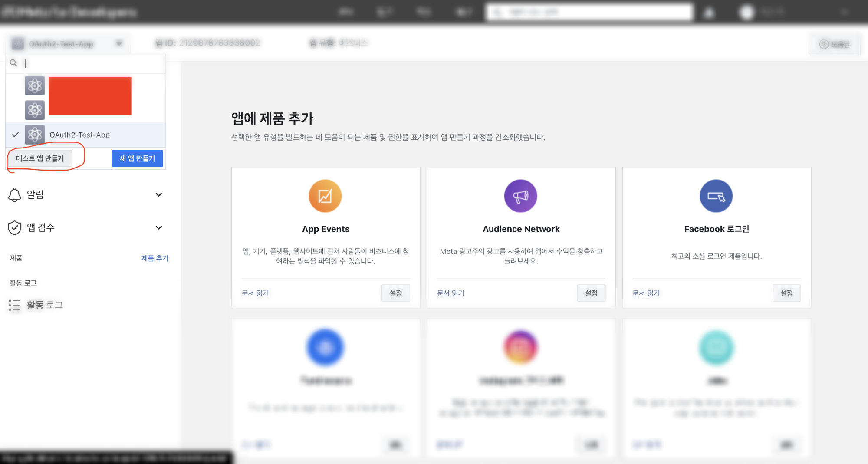Click the App Events orange chart icon
This screenshot has height=464, width=868.
point(325,196)
